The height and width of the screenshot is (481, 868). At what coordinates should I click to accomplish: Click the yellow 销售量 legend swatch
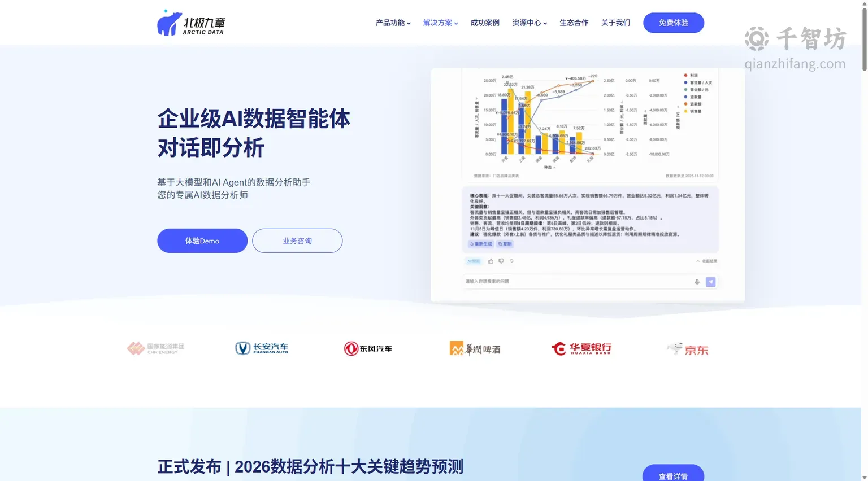[x=685, y=111]
